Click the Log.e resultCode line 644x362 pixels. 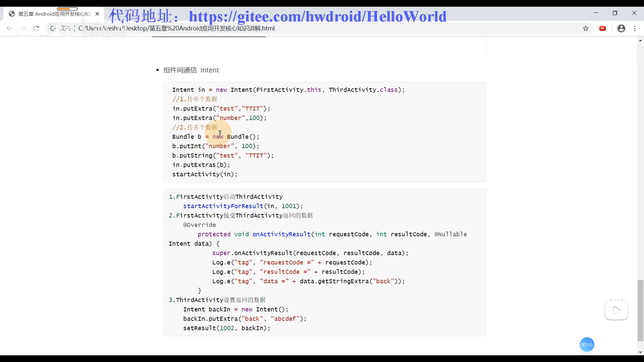[288, 272]
